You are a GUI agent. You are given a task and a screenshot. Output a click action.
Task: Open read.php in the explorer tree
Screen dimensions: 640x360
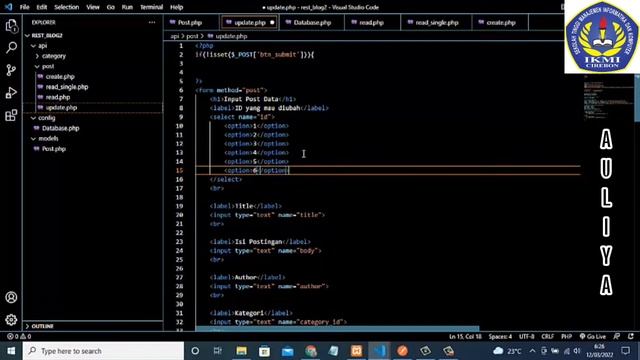point(58,97)
